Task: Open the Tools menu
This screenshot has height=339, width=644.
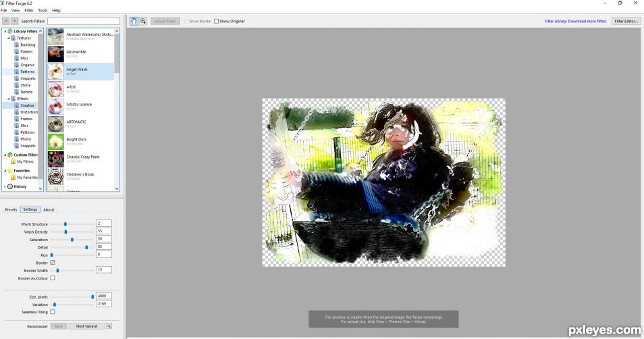Action: tap(43, 10)
